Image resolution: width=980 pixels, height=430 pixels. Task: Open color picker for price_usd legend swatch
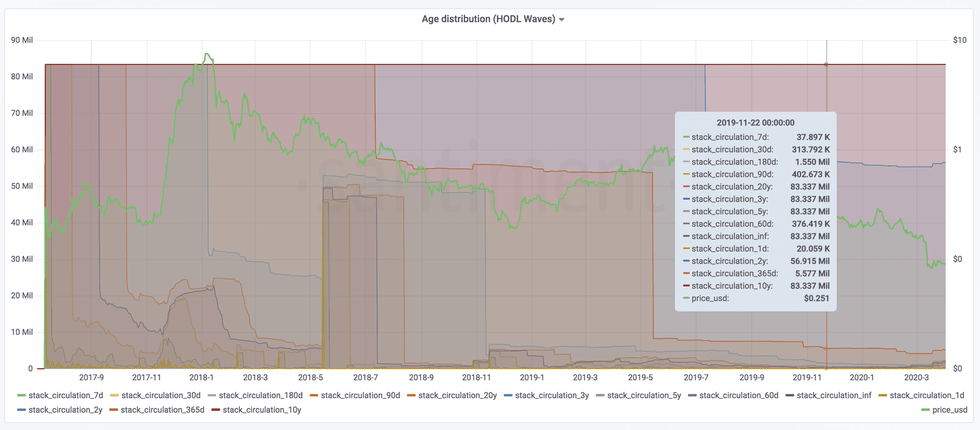(x=925, y=410)
